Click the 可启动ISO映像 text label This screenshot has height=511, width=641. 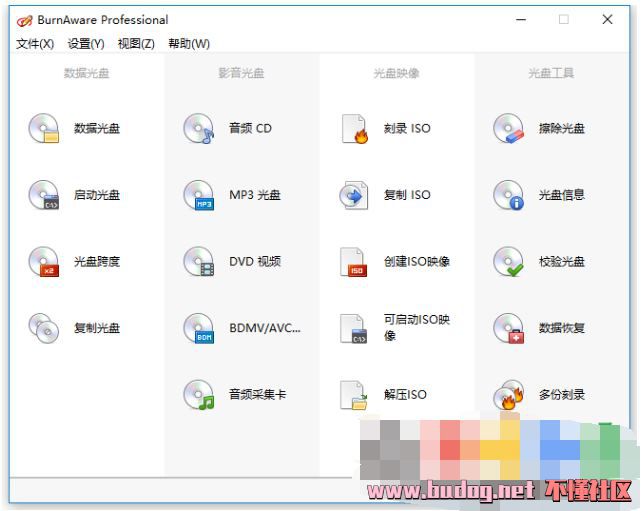(417, 327)
